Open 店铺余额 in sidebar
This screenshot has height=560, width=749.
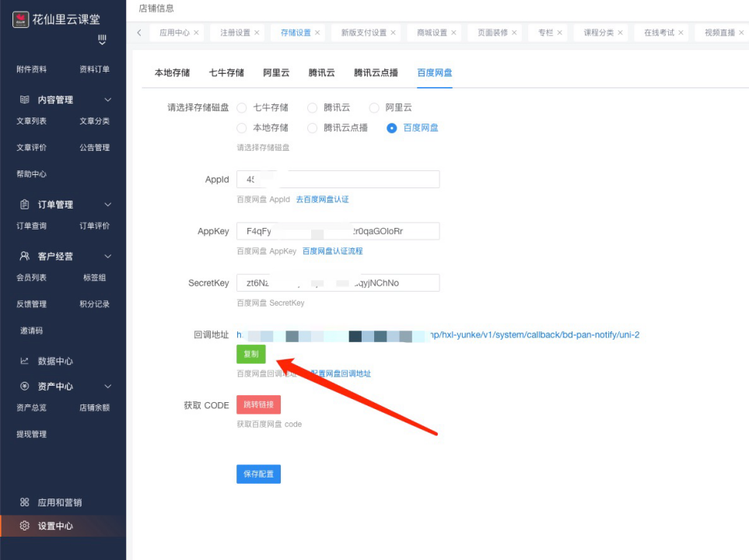95,408
